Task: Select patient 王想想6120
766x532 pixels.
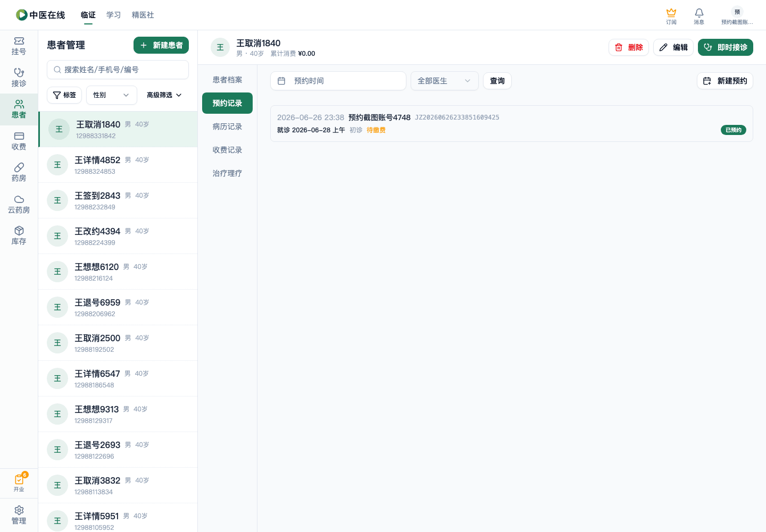Action: click(118, 272)
